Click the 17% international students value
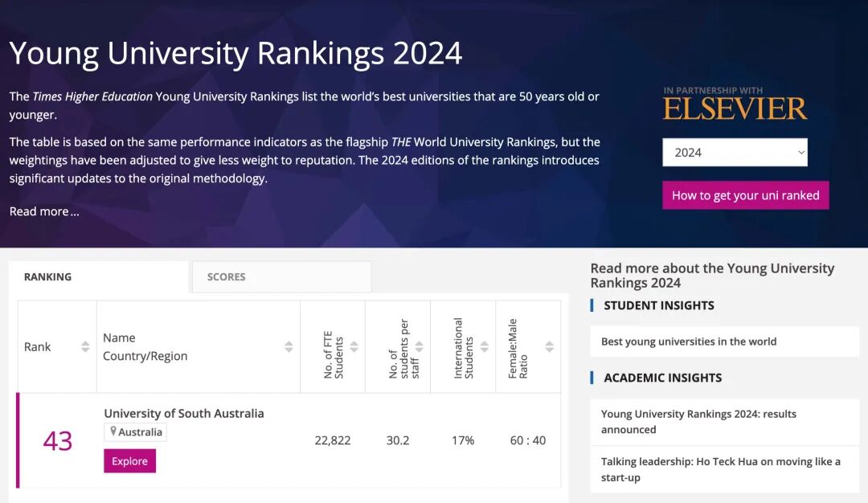This screenshot has width=868, height=503. pos(463,440)
